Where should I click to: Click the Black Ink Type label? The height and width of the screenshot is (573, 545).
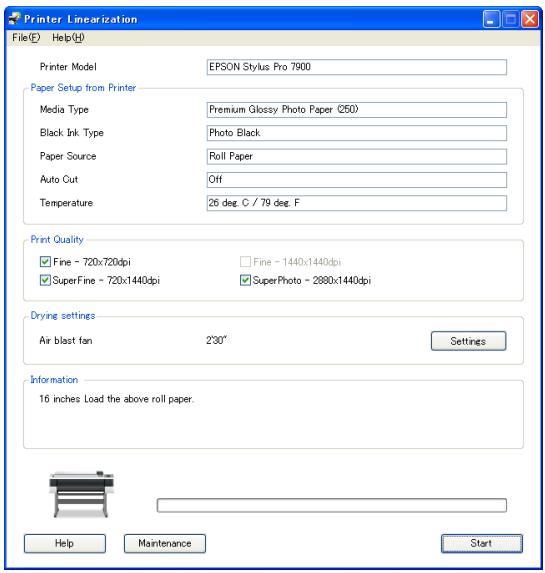pyautogui.click(x=72, y=133)
